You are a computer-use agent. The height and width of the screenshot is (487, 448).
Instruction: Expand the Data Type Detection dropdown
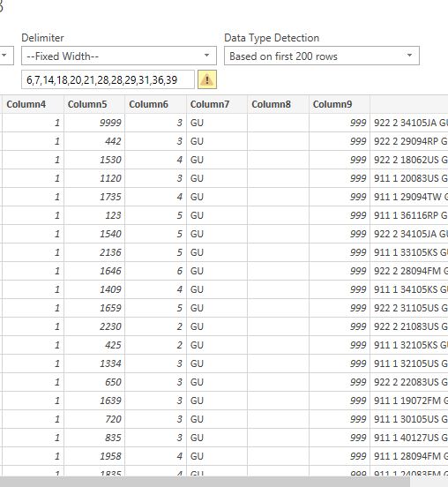(322, 56)
